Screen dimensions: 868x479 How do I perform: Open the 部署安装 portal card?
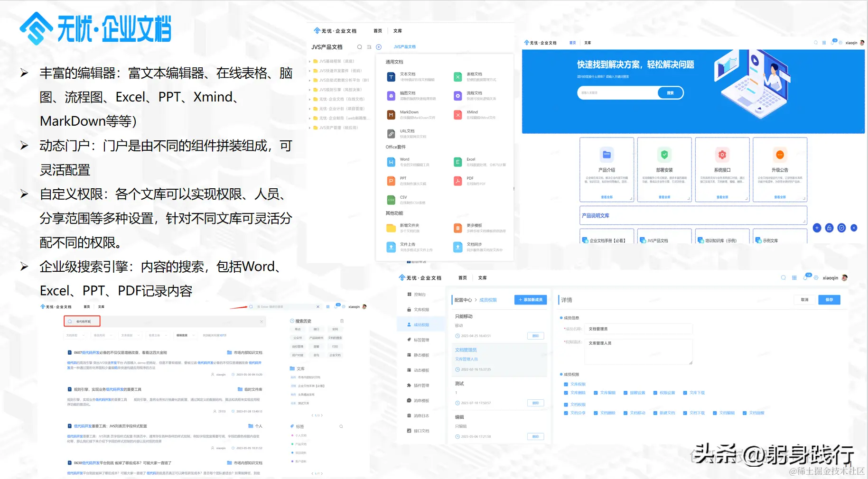coord(664,170)
